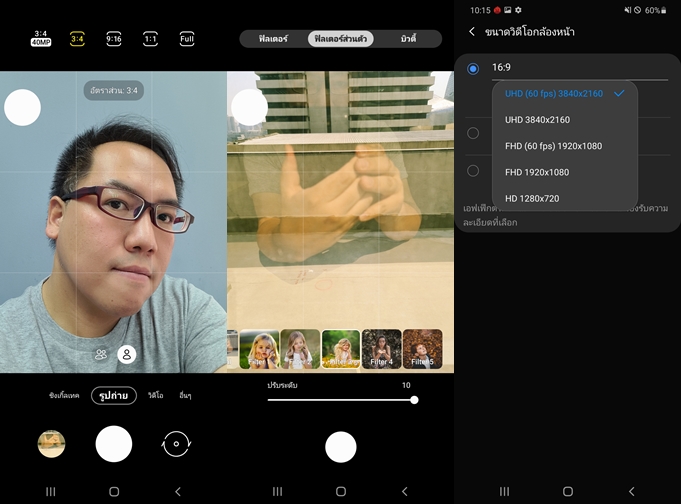The width and height of the screenshot is (681, 504).
Task: Select the third unlabeled radio button
Action: [x=473, y=171]
